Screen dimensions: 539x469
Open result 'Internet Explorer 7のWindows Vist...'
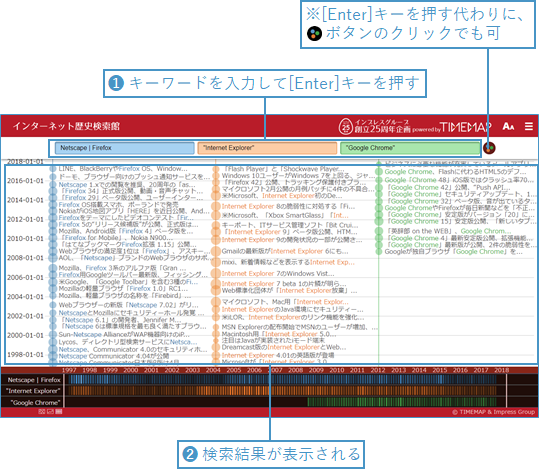coord(278,273)
